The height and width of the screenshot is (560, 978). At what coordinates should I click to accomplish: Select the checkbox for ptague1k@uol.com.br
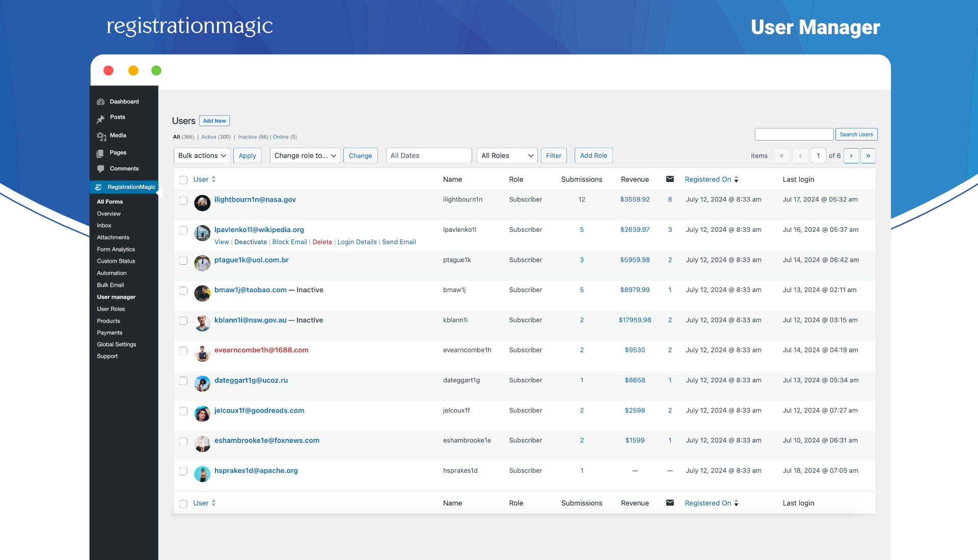[x=183, y=261]
